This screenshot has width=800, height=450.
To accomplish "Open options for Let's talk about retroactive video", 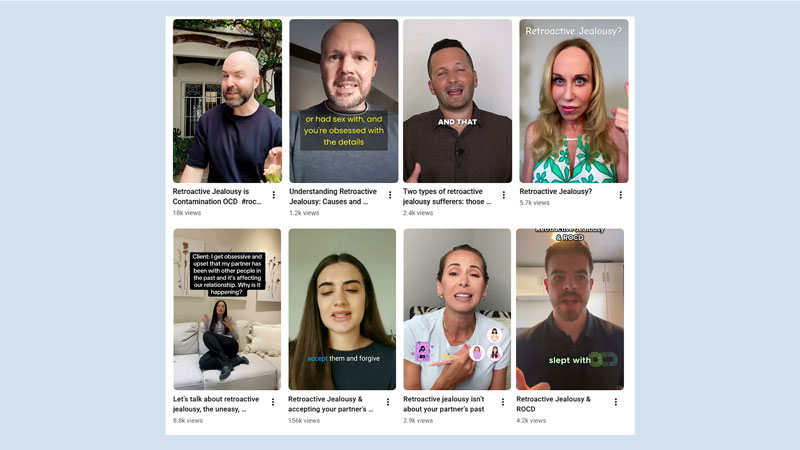I will tap(273, 402).
